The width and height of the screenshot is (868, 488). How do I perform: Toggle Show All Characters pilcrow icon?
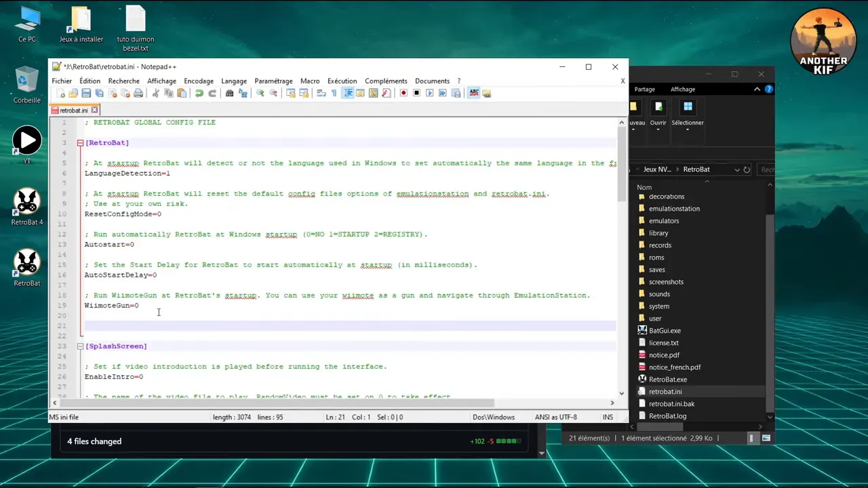pyautogui.click(x=334, y=94)
